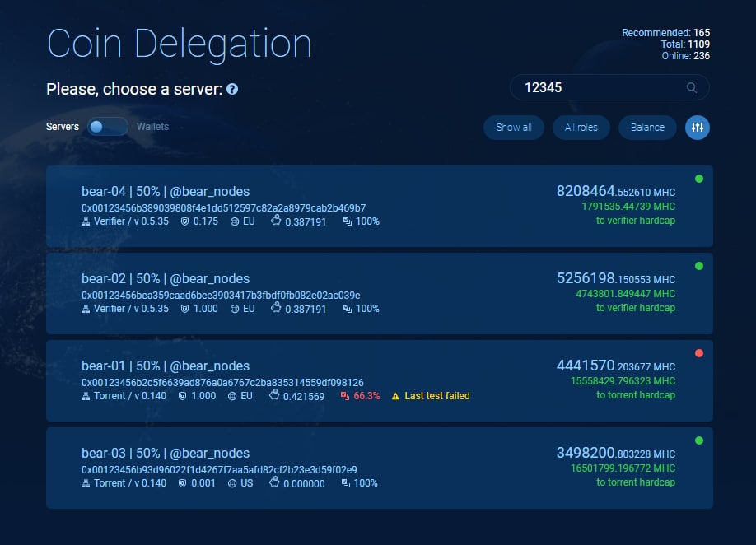The height and width of the screenshot is (545, 756).
Task: Click bear-04 shield trust icon
Action: (x=184, y=221)
